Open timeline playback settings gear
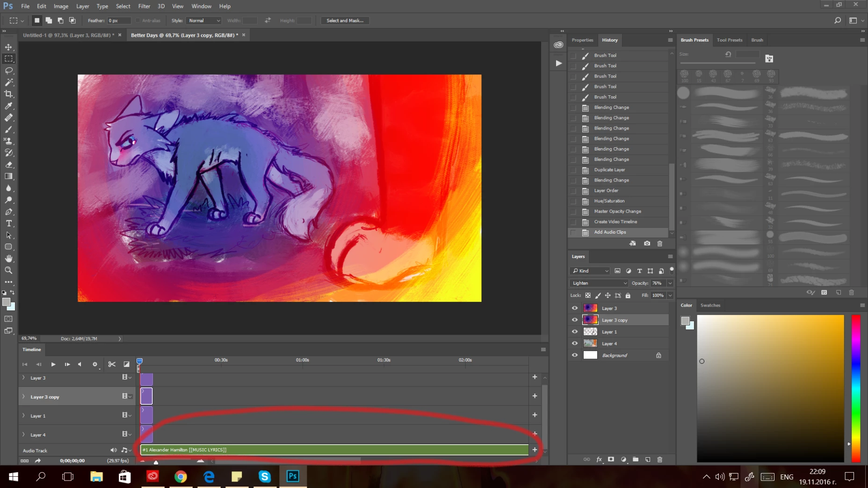 95,364
